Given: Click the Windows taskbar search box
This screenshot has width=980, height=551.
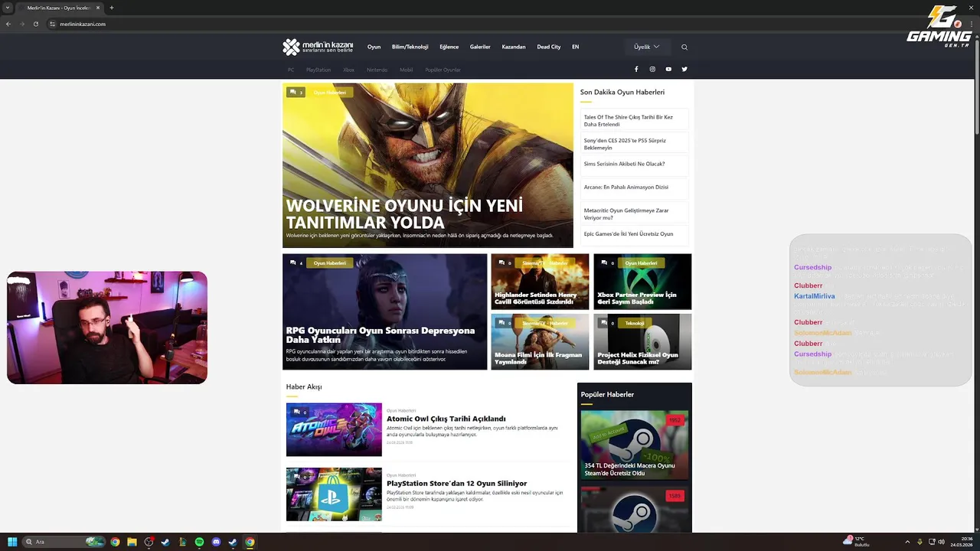Looking at the screenshot, I should [64, 542].
